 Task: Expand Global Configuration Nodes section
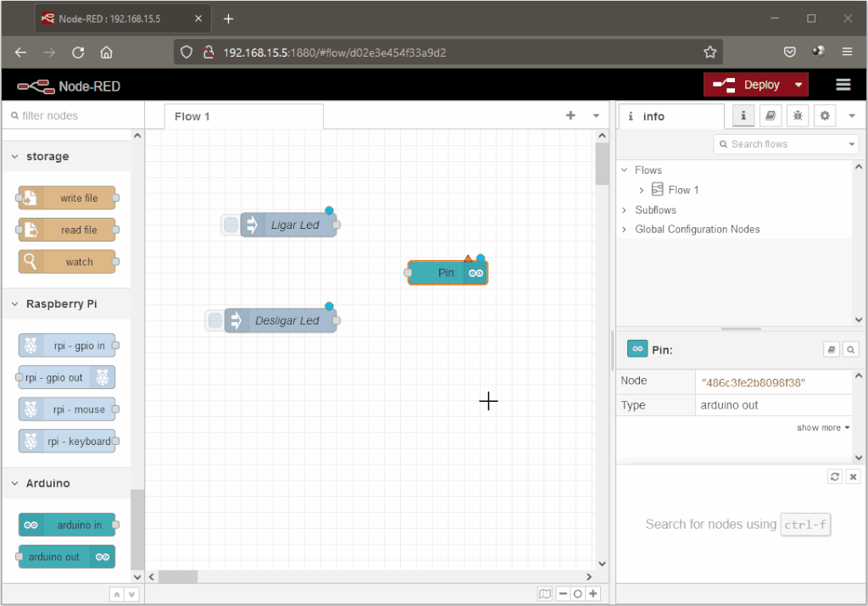pos(625,229)
